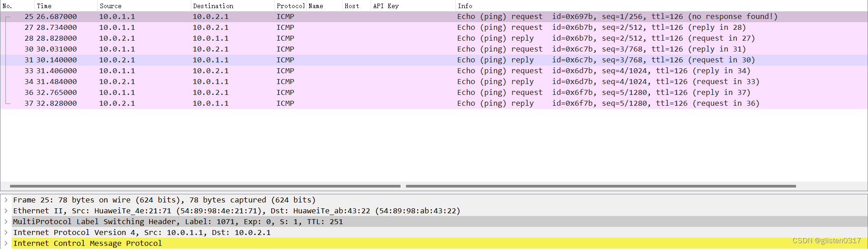
Task: Expand the MultiProtocol Label Switching Header row
Action: (6, 221)
